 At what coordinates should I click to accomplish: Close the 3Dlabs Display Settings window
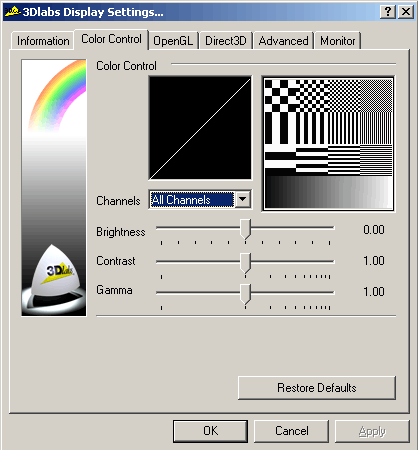pyautogui.click(x=406, y=12)
